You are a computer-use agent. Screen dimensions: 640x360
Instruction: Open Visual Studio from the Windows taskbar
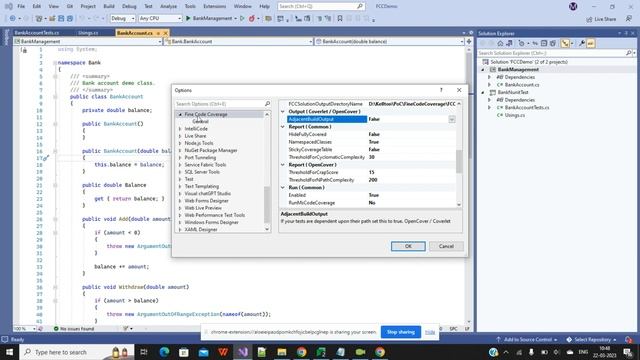pos(243,352)
